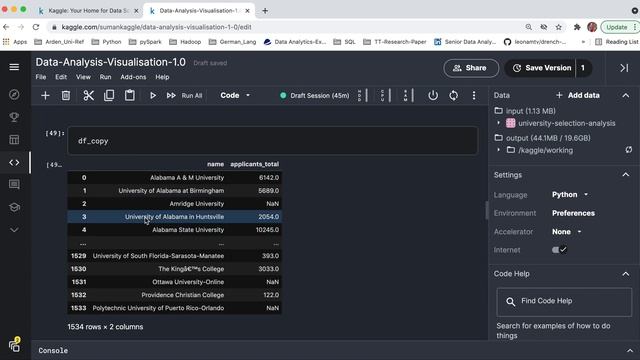Image resolution: width=640 pixels, height=360 pixels.
Task: Refresh output folder icon
Action: [x=629, y=150]
